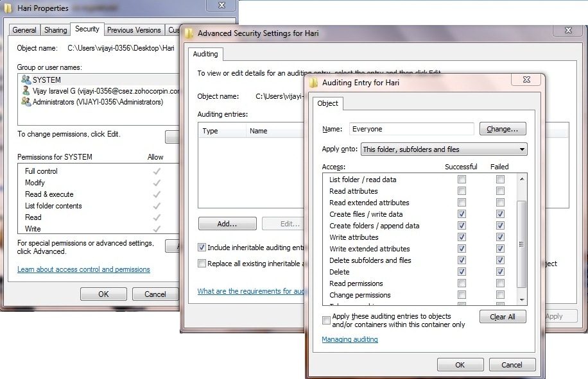Click the Change... button next to Name
The width and height of the screenshot is (588, 379).
tap(503, 129)
